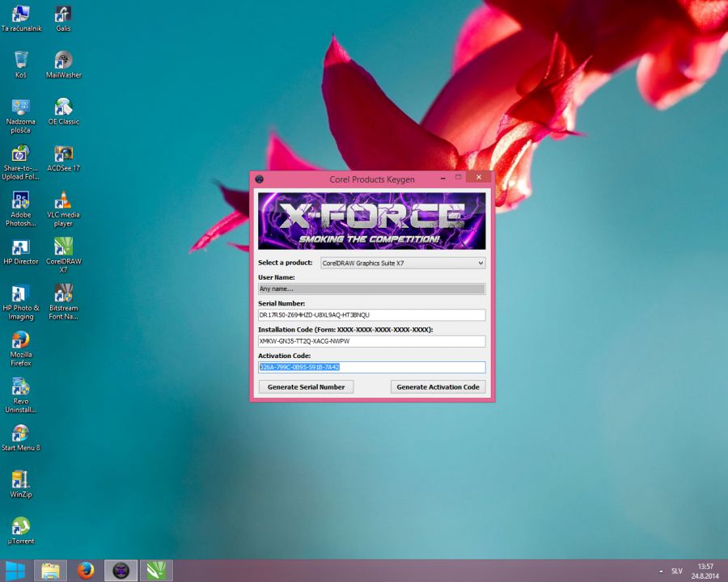
Task: Select the VLC media player icon
Action: coord(64,209)
